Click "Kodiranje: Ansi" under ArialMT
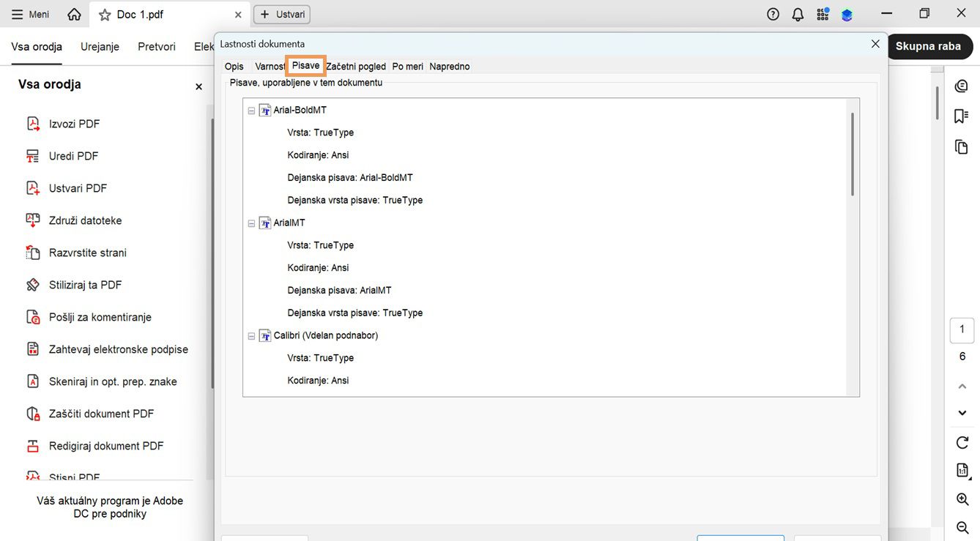Image resolution: width=980 pixels, height=541 pixels. tap(318, 268)
